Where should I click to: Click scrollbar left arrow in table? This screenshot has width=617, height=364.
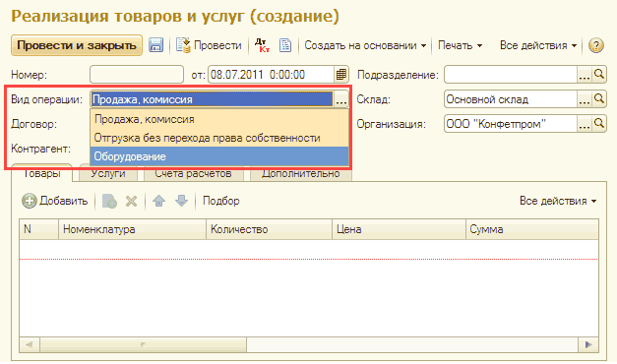[30, 344]
